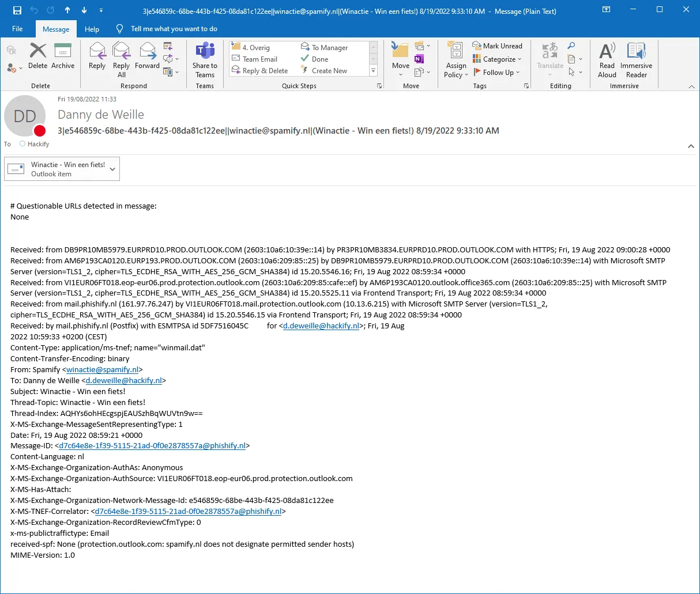Save message using the floppy disk icon
The width and height of the screenshot is (700, 594).
pyautogui.click(x=17, y=10)
